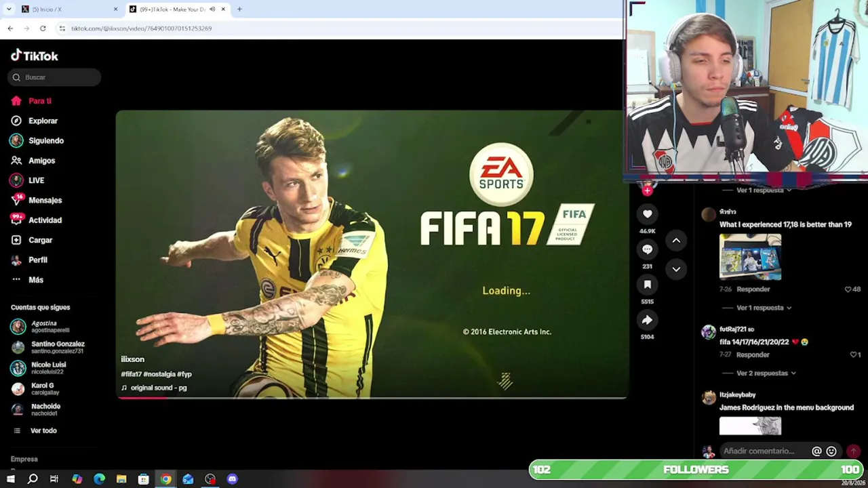The image size is (868, 488).
Task: Open the Windows Start menu
Action: click(11, 479)
